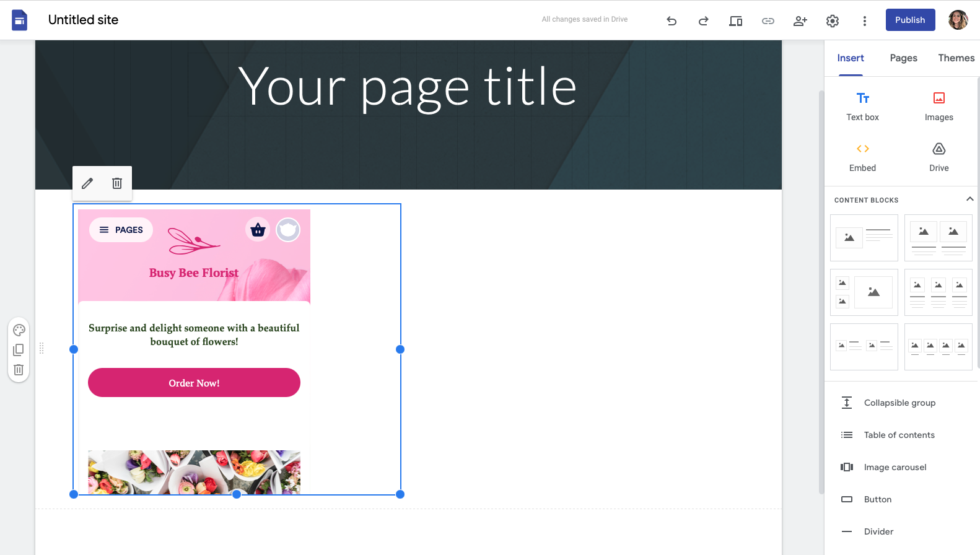
Task: Duplicate the section
Action: [x=19, y=350]
